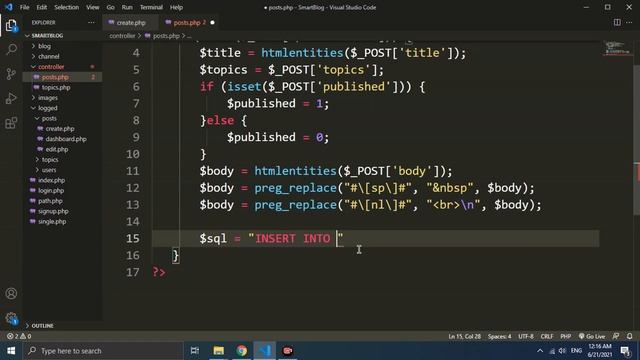Change indentation via Spaces: 4
The width and height of the screenshot is (640, 360).
(500, 336)
